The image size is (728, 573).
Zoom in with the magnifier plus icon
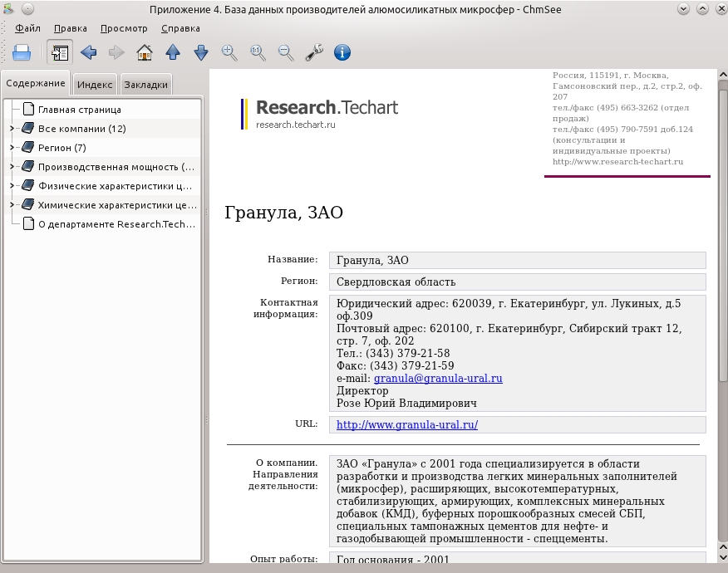coord(229,52)
